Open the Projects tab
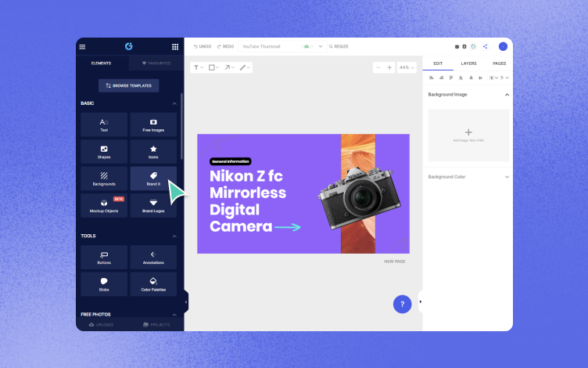Image resolution: width=588 pixels, height=368 pixels. point(156,324)
